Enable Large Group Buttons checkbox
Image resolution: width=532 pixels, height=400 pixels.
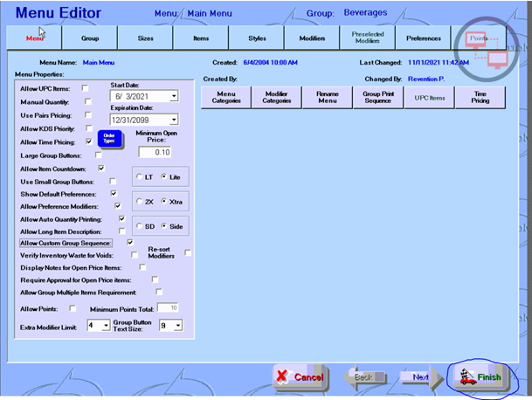99,155
